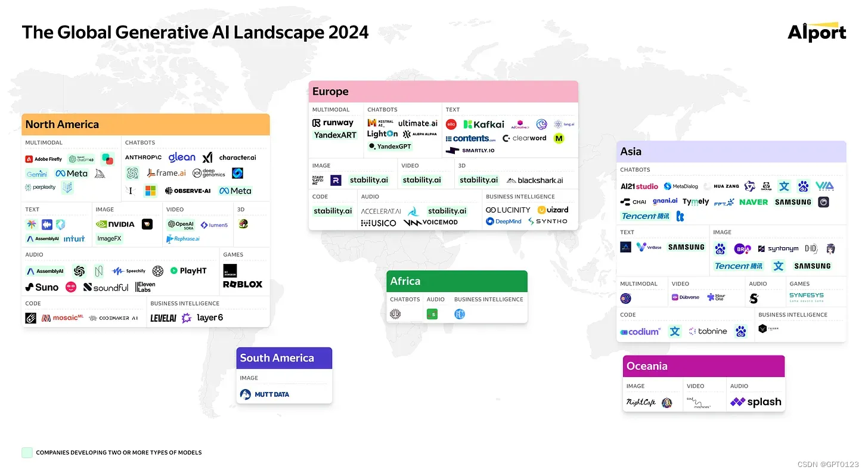Image resolution: width=868 pixels, height=473 pixels.
Task: Toggle the green legend checkbox at bottom left
Action: coord(27,452)
